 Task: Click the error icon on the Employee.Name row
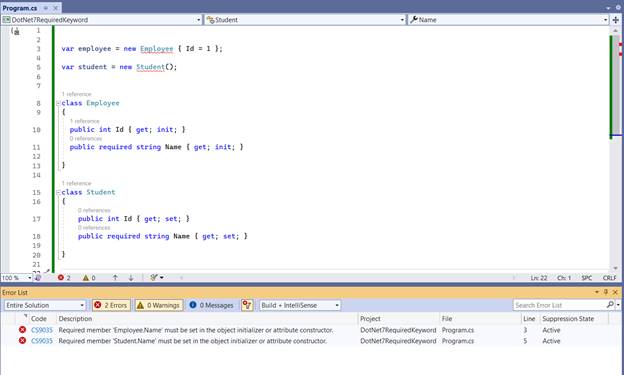[x=22, y=330]
